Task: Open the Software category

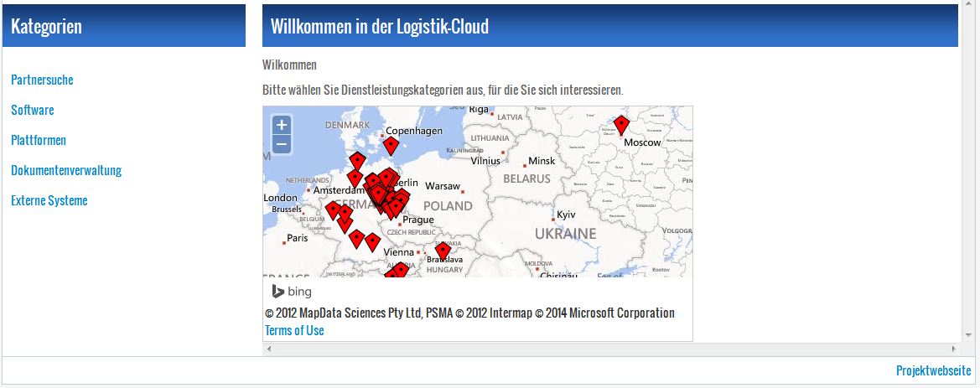Action: (x=33, y=110)
